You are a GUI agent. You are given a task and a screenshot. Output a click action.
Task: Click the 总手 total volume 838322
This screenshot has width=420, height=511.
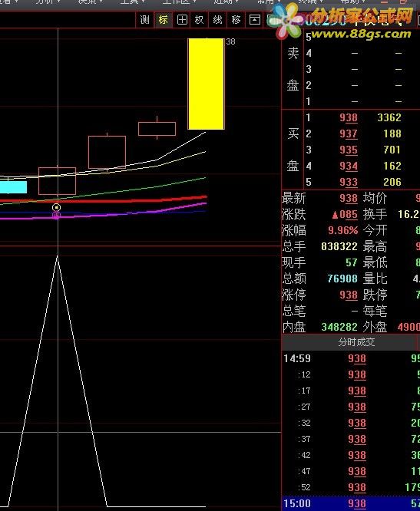click(339, 247)
